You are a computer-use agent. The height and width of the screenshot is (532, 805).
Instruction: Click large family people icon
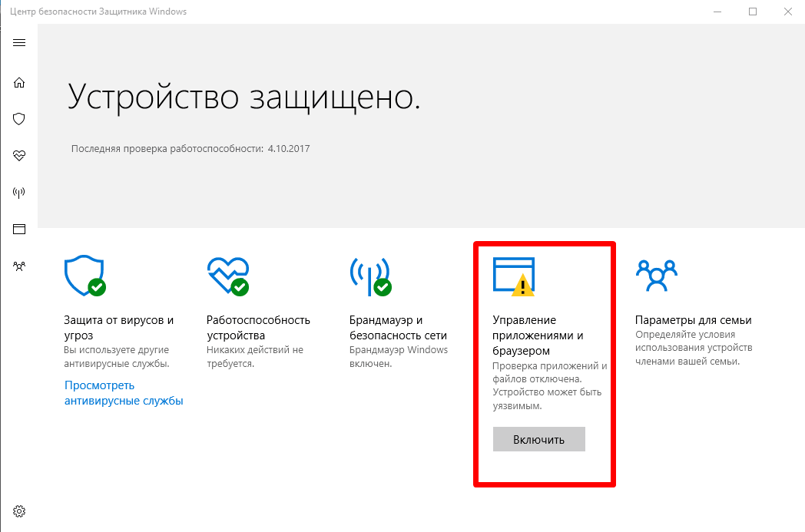[656, 275]
